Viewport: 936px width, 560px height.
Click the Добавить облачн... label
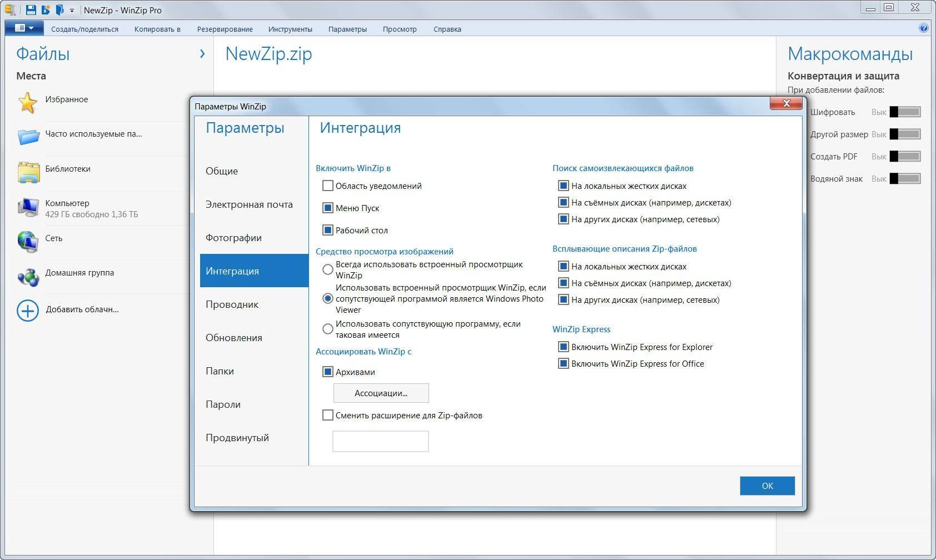tap(82, 309)
